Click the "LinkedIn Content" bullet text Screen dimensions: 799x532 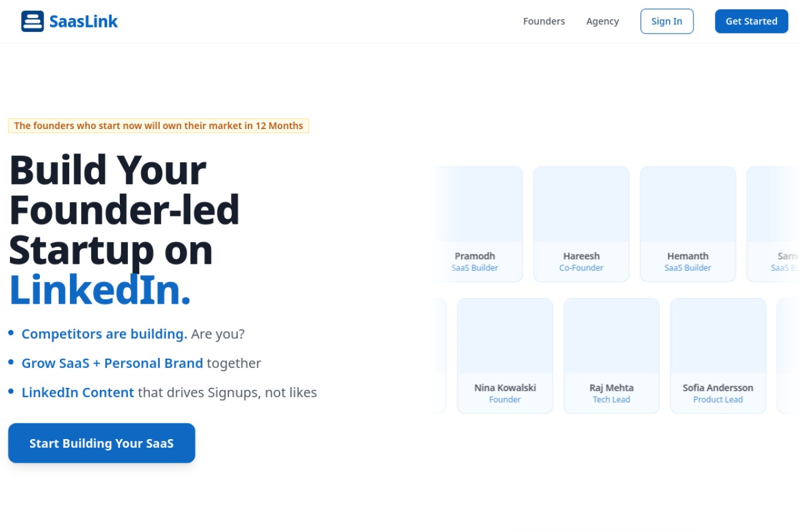coord(77,392)
